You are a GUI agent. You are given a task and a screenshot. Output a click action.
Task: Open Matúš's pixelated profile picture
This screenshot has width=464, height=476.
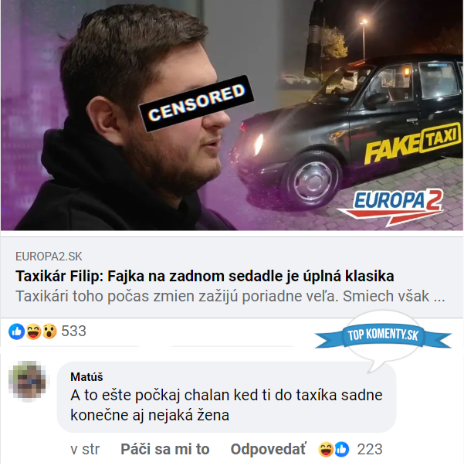click(27, 380)
